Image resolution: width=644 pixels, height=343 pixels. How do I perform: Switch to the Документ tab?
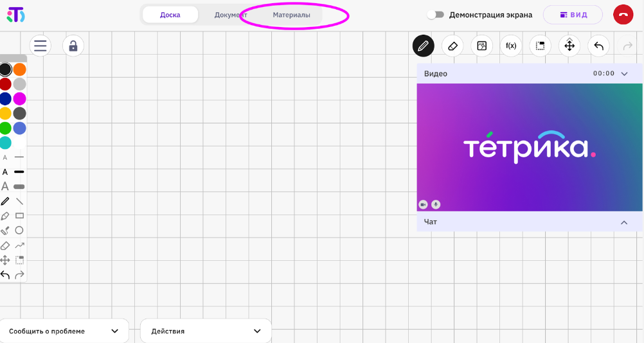230,15
